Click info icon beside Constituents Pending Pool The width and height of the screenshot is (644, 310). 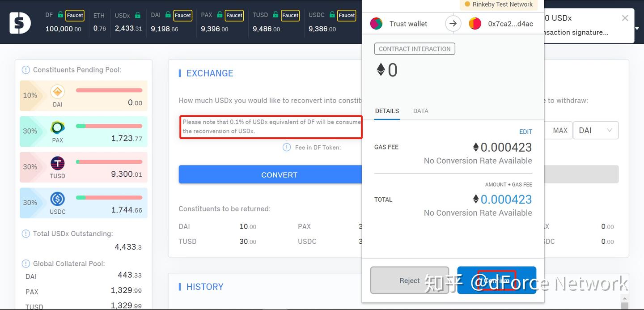[26, 70]
